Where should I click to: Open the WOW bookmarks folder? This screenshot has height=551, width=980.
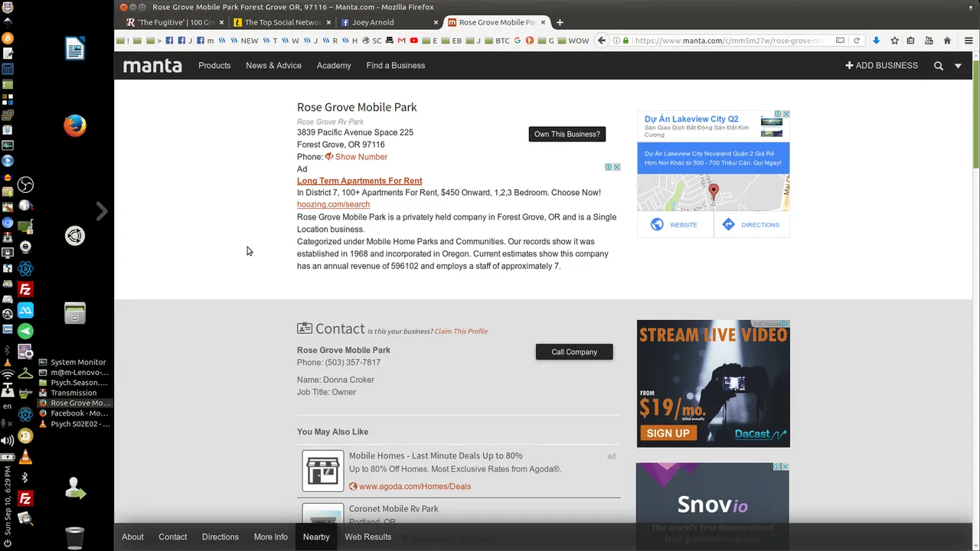(573, 41)
